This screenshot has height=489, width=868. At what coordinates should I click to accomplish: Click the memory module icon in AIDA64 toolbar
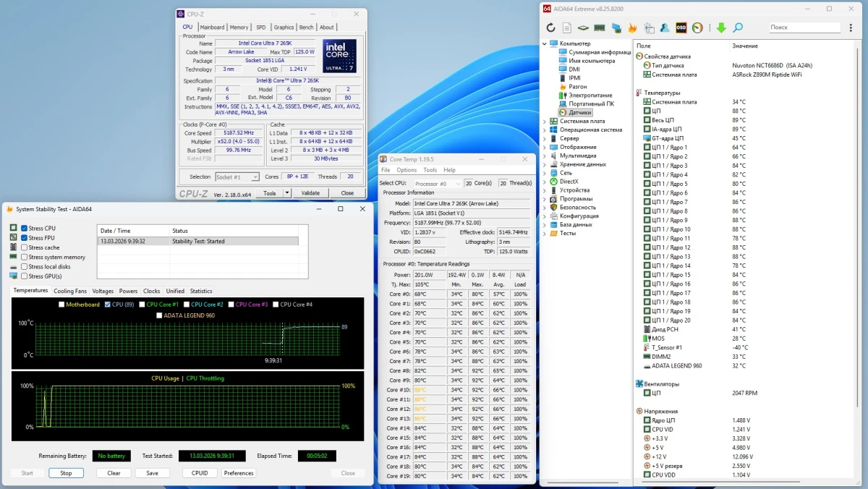point(601,27)
